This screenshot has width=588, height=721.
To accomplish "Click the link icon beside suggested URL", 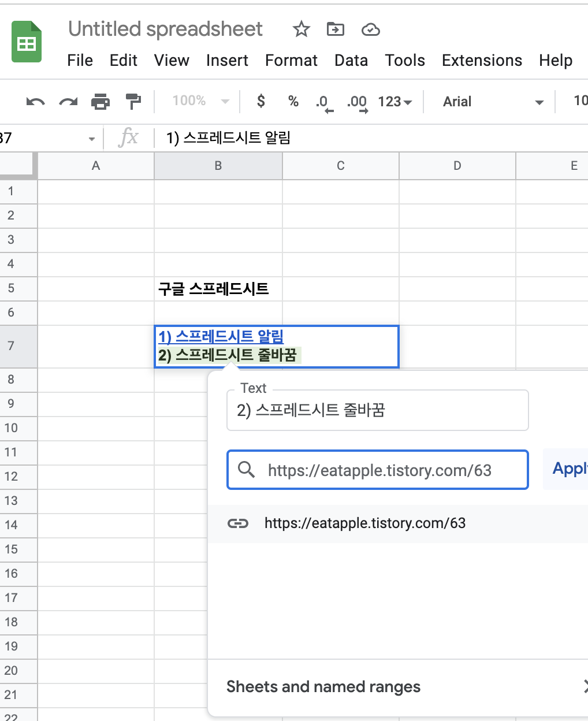I will coord(237,523).
